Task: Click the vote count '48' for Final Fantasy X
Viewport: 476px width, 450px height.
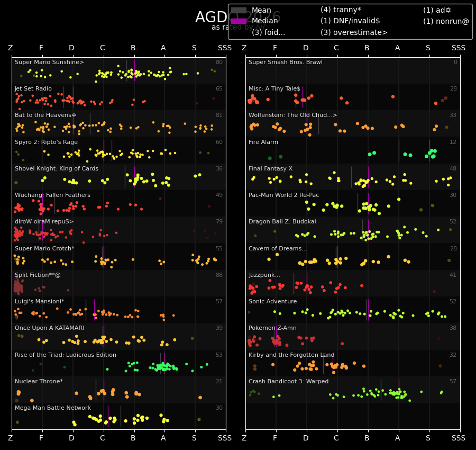Action: point(453,168)
